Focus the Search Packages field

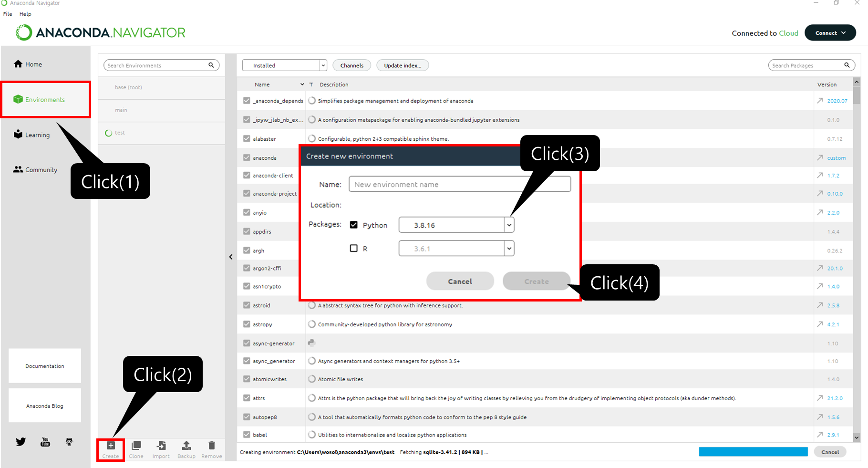(x=811, y=65)
